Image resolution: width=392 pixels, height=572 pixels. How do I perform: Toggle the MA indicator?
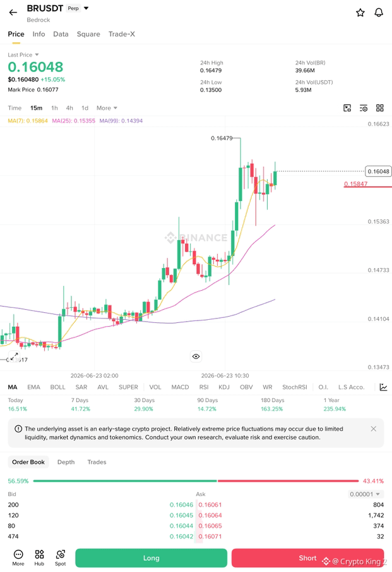[x=13, y=387]
